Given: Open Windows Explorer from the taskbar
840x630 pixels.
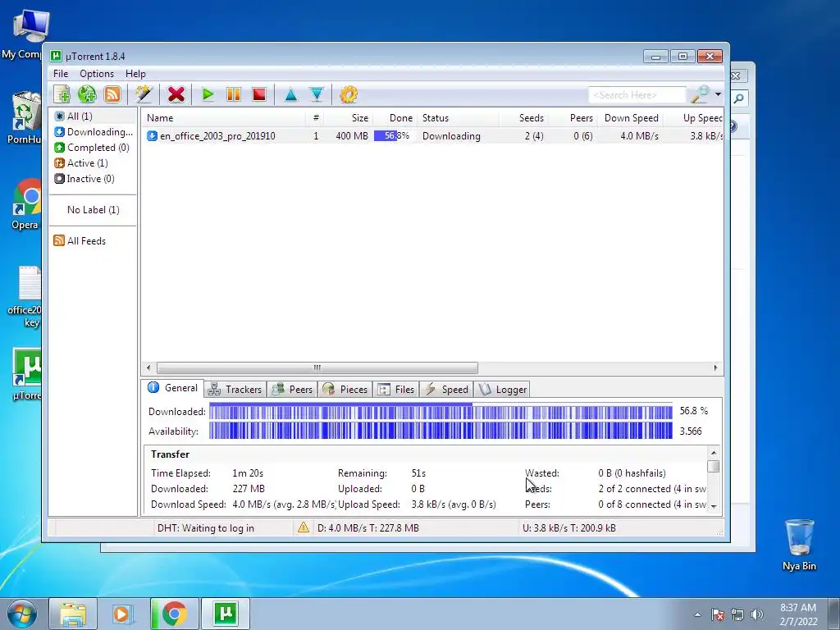Looking at the screenshot, I should pyautogui.click(x=73, y=614).
